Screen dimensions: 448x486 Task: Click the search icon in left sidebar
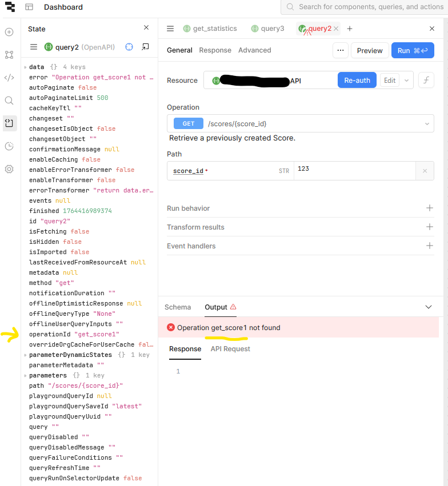9,101
